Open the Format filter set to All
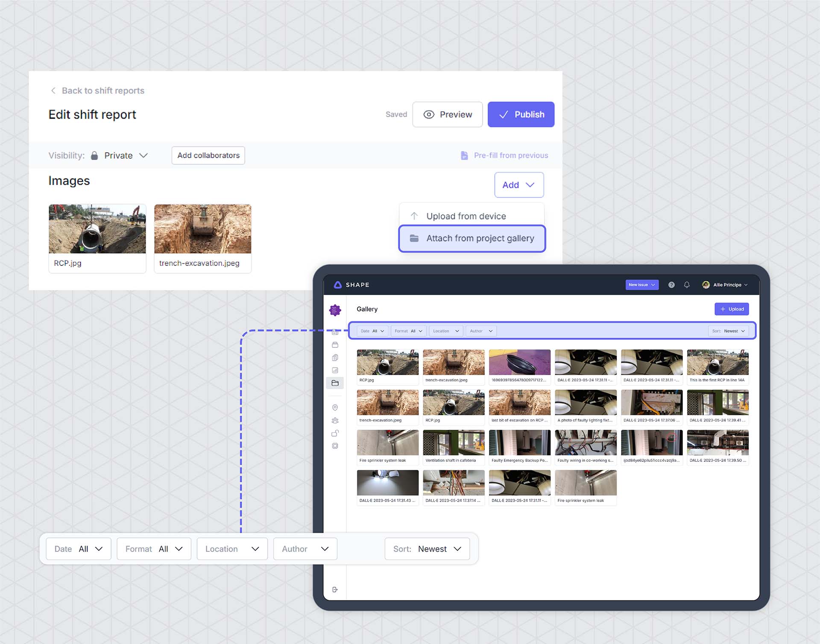This screenshot has height=644, width=820. coord(408,331)
